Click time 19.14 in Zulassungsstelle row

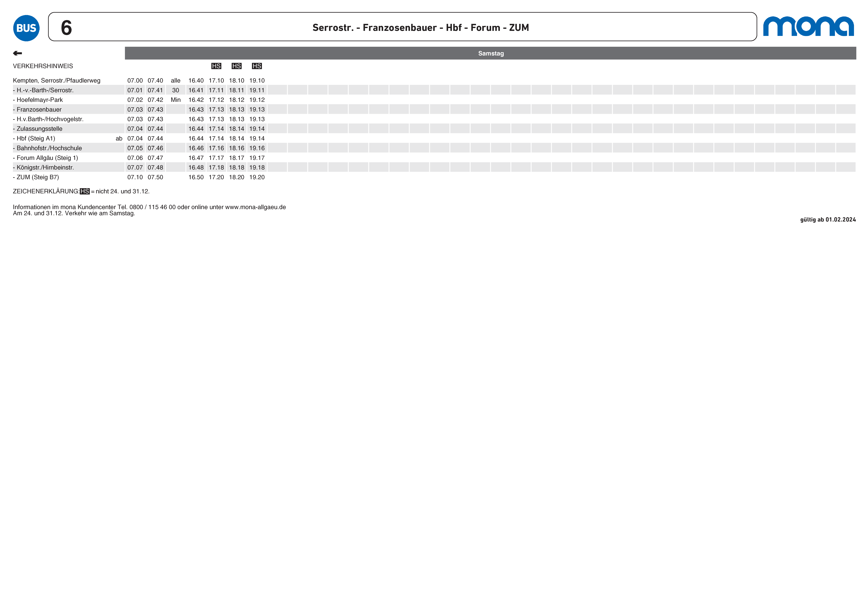(x=257, y=129)
